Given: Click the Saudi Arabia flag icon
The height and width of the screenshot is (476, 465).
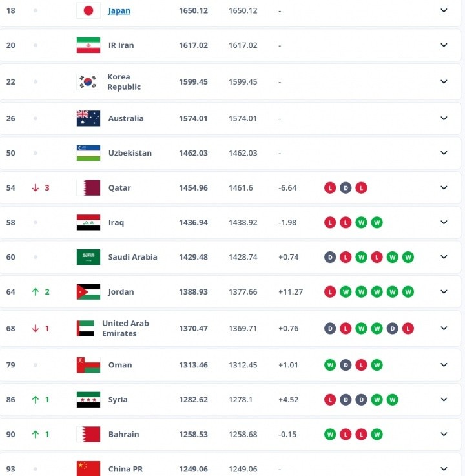Looking at the screenshot, I should 88,257.
